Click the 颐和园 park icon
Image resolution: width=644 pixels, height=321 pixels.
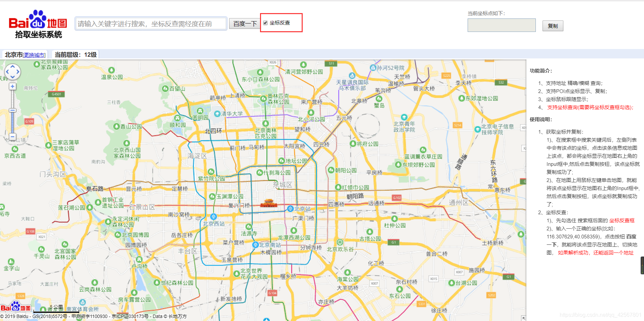coord(177,118)
